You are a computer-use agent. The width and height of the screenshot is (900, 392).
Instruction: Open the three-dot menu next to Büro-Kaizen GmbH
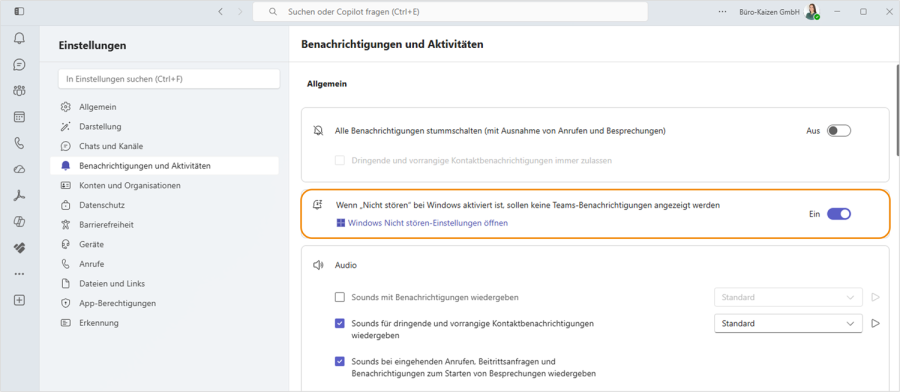(723, 11)
